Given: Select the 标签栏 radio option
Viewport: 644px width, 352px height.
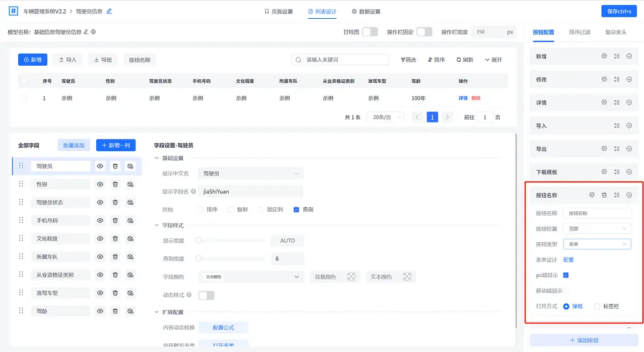Looking at the screenshot, I should (596, 306).
